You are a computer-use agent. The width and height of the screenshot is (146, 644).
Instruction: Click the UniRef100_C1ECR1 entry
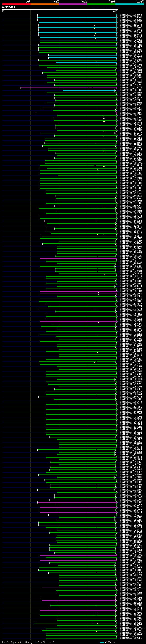coord(131,110)
